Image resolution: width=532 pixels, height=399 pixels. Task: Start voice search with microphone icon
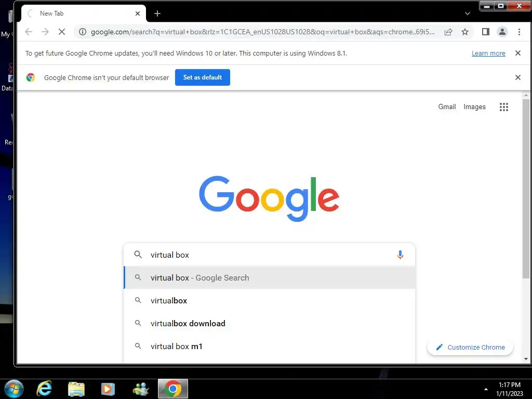400,255
